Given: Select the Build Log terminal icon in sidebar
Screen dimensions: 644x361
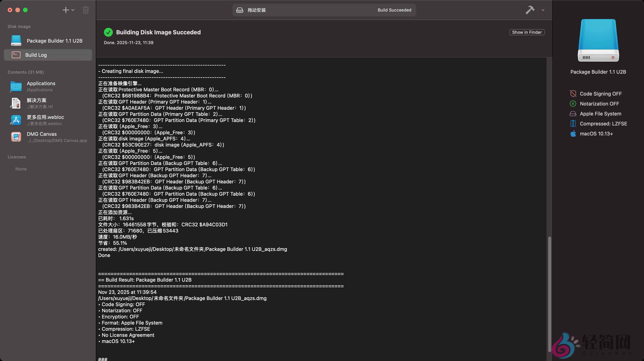Looking at the screenshot, I should pyautogui.click(x=16, y=55).
